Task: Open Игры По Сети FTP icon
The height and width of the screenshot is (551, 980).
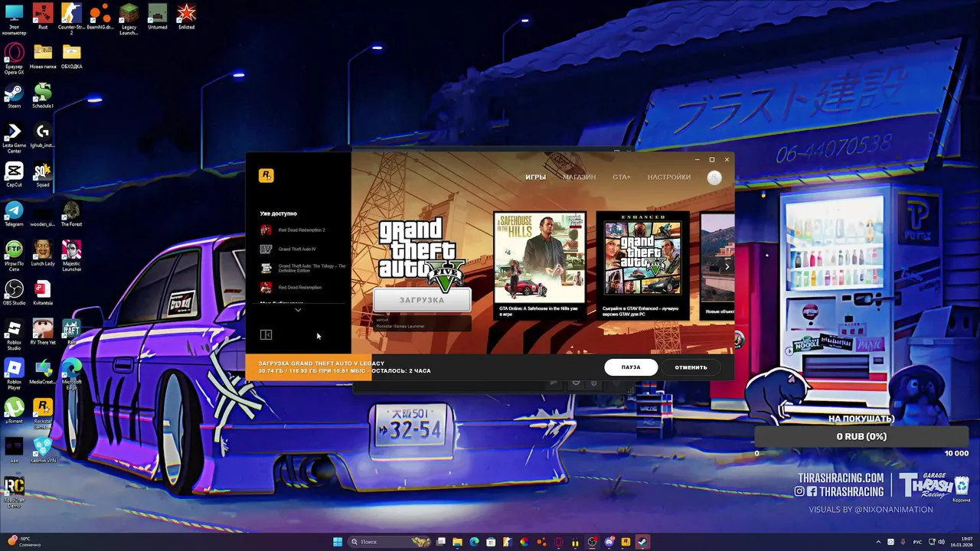Action: [x=14, y=256]
